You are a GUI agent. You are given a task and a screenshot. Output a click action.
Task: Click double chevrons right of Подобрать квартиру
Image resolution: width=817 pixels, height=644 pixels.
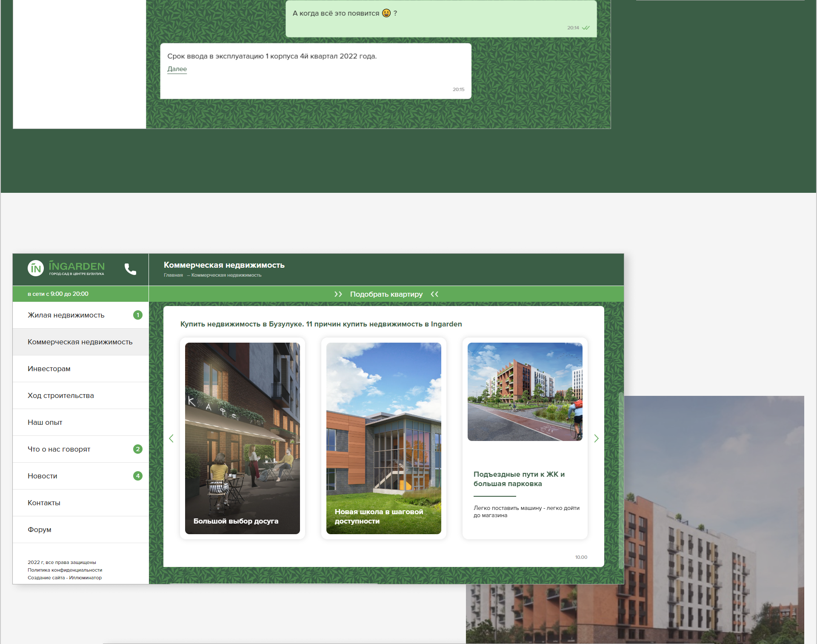[x=434, y=294]
